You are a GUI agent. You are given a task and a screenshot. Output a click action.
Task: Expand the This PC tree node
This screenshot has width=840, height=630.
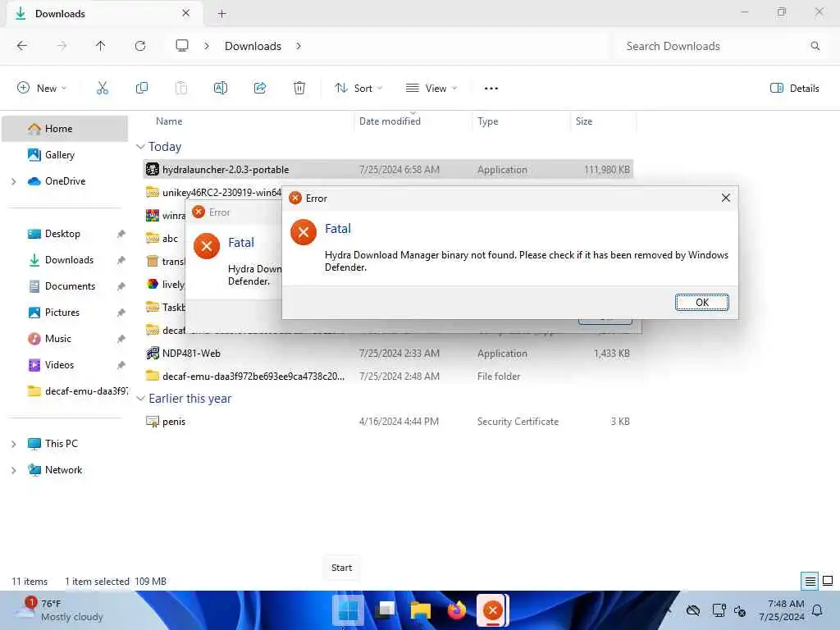click(x=13, y=444)
